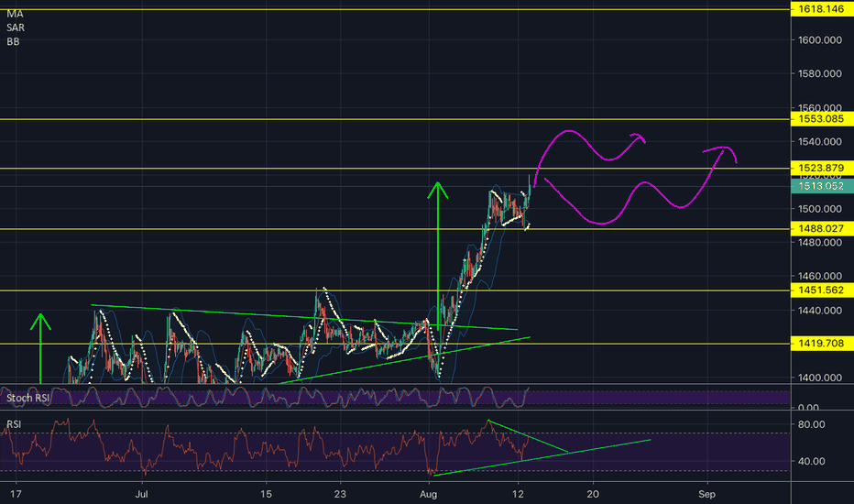This screenshot has width=854, height=504.
Task: Click the 1440.000 price axis value
Action: 820,311
